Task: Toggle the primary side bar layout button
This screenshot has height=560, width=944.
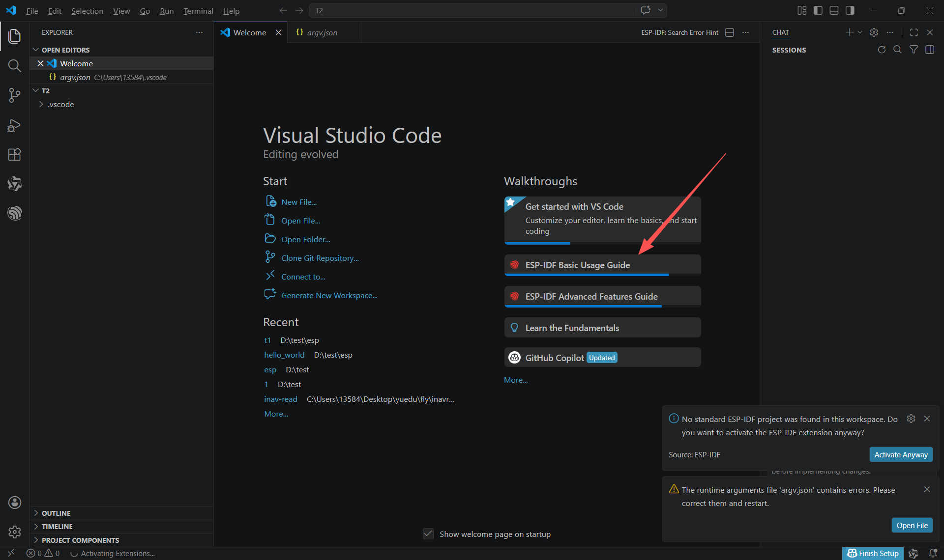Action: tap(818, 10)
